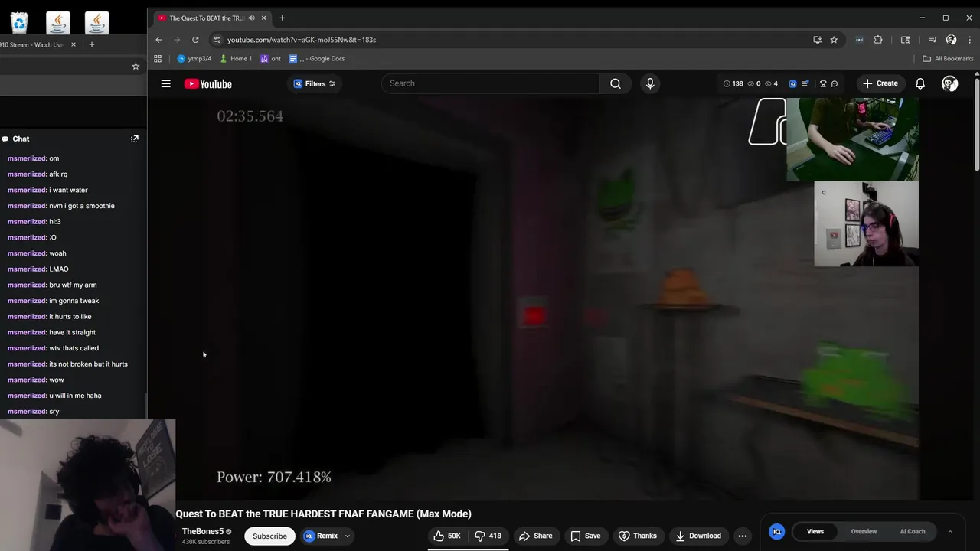This screenshot has height=551, width=980.
Task: Open the vidIQ list icon with blue dot
Action: 805,83
